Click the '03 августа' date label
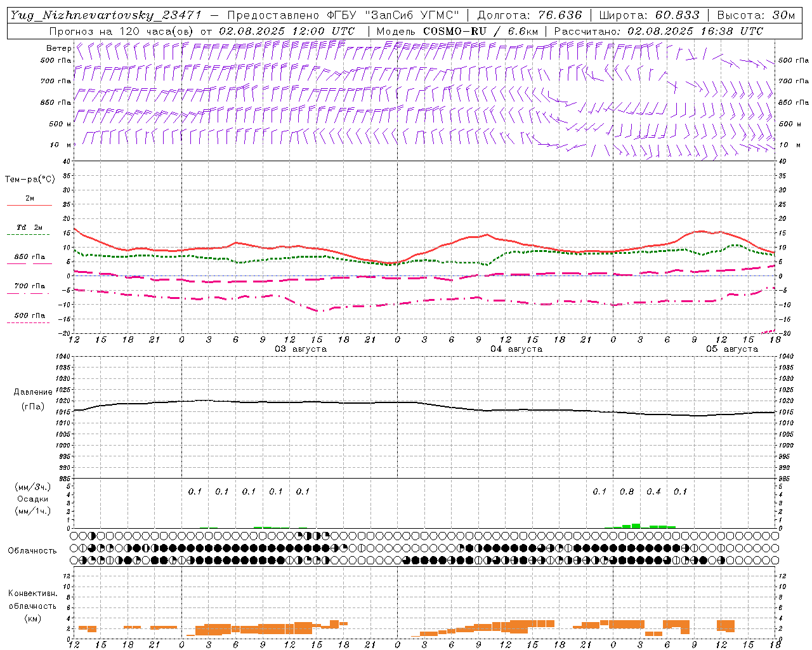The image size is (812, 650). pyautogui.click(x=301, y=348)
